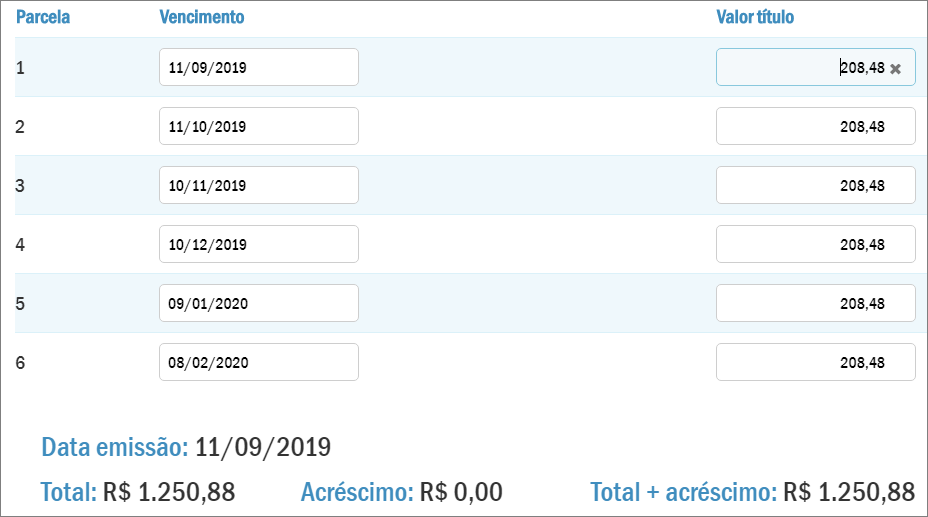The height and width of the screenshot is (517, 928).
Task: Select the 08/02/2020 due date input
Action: [x=258, y=363]
